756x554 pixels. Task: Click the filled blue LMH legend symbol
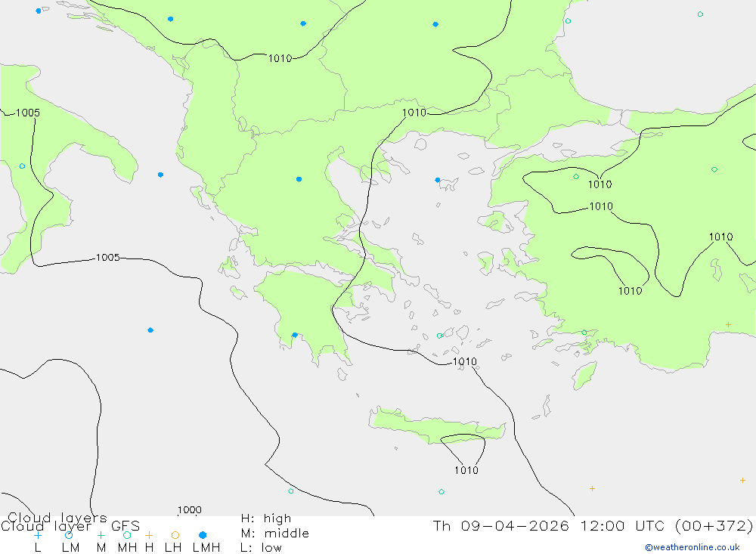[203, 535]
